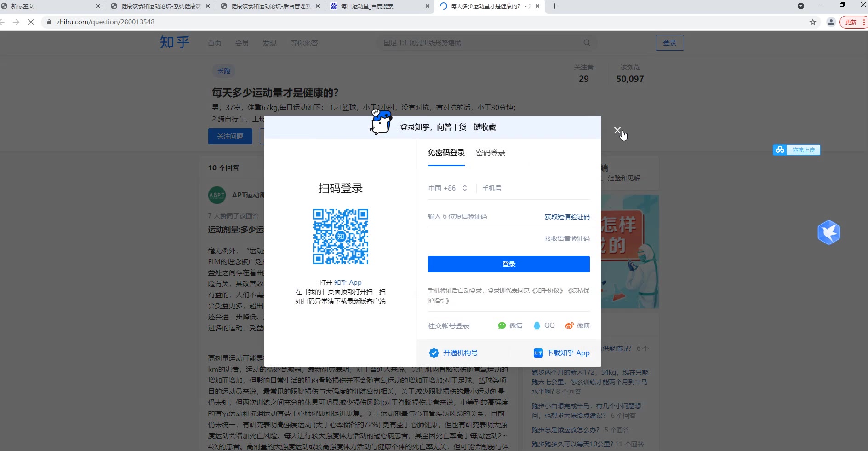
Task: Click the blue 登录 button in dialog
Action: pos(509,264)
